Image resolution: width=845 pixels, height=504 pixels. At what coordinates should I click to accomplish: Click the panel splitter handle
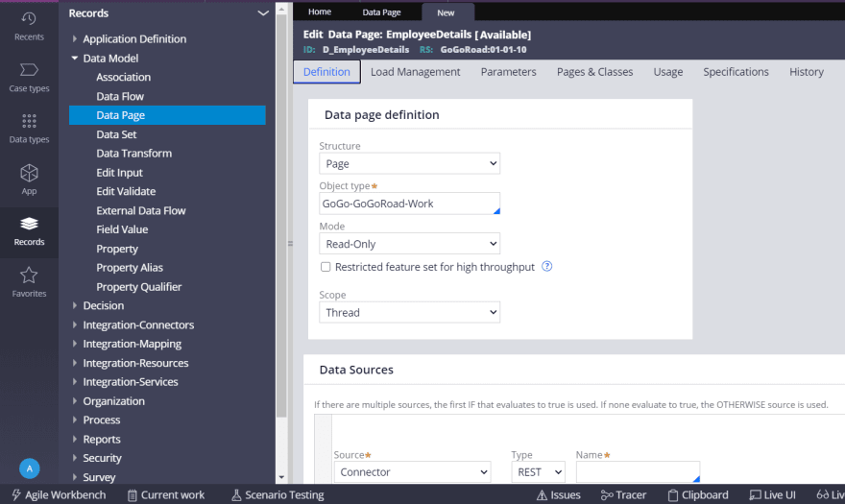pos(290,244)
